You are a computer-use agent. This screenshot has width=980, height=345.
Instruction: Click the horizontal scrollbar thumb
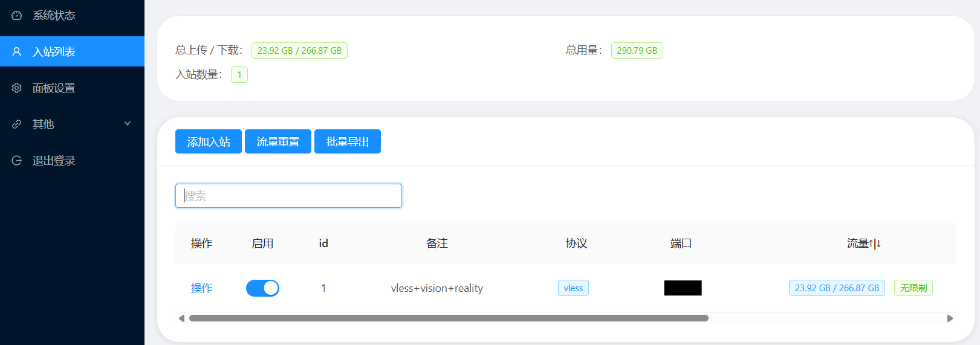(x=449, y=318)
